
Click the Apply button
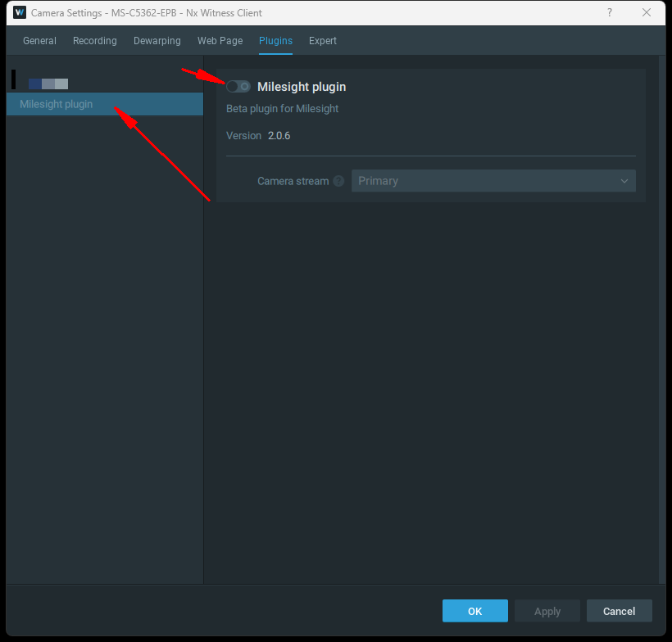547,611
